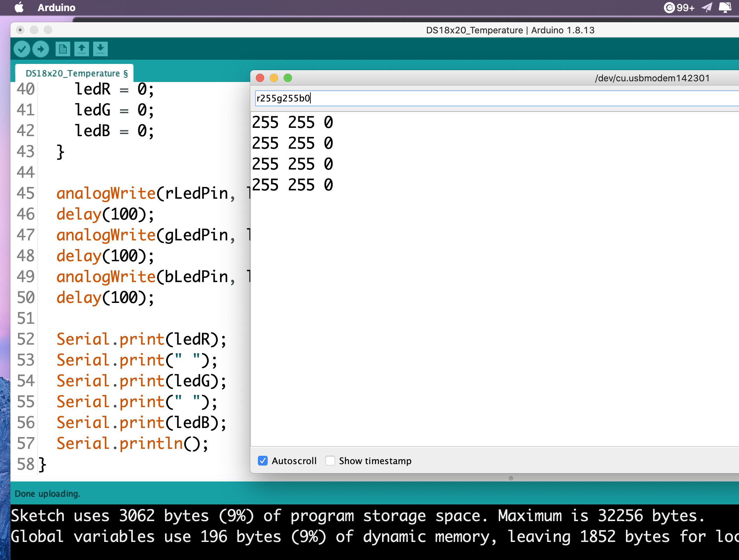The height and width of the screenshot is (560, 739).
Task: Click the Done uploading status message
Action: point(47,493)
